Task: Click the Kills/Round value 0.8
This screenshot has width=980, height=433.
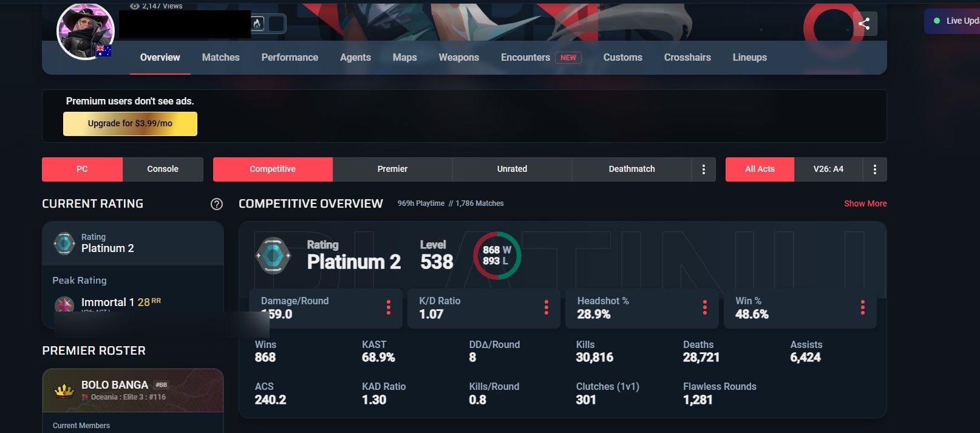Action: pos(477,400)
